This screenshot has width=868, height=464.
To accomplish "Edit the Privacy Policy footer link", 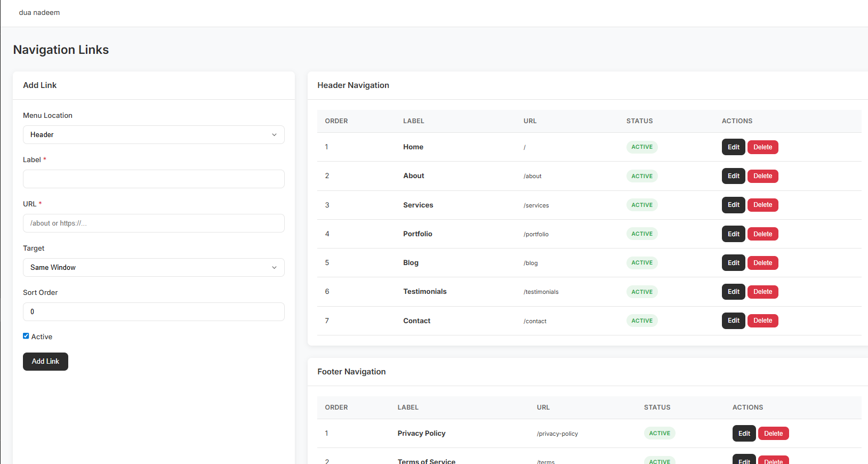I will (744, 434).
